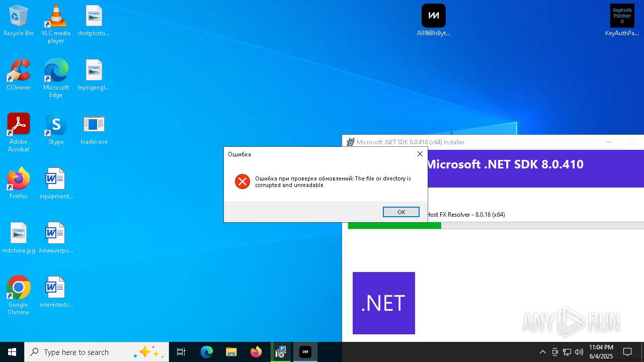This screenshot has height=362, width=644.
Task: Open the network tray icon
Action: pyautogui.click(x=567, y=352)
